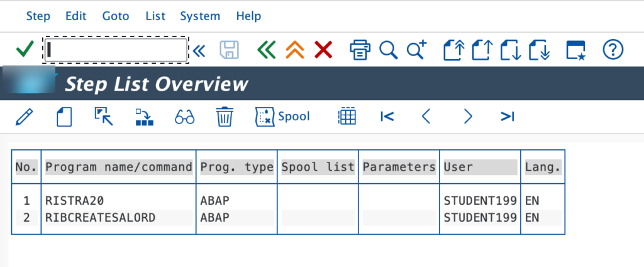Go to the last page icon
This screenshot has width=644, height=267.
(539, 50)
